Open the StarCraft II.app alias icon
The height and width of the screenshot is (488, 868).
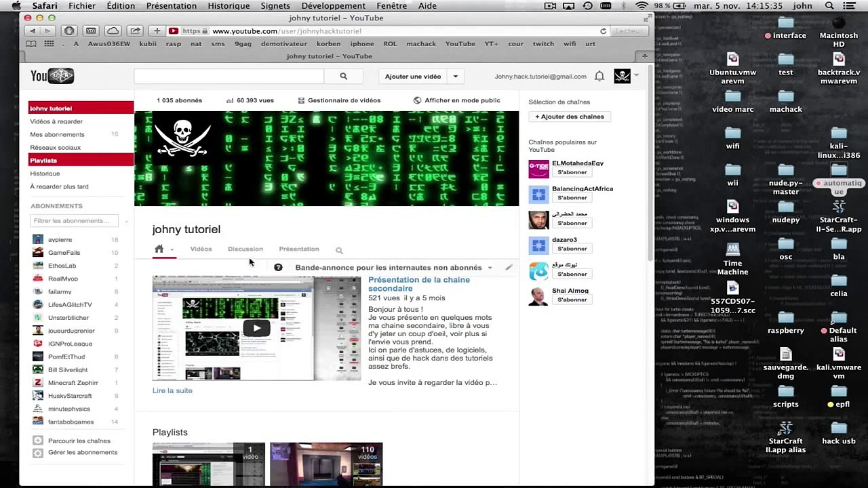click(785, 436)
